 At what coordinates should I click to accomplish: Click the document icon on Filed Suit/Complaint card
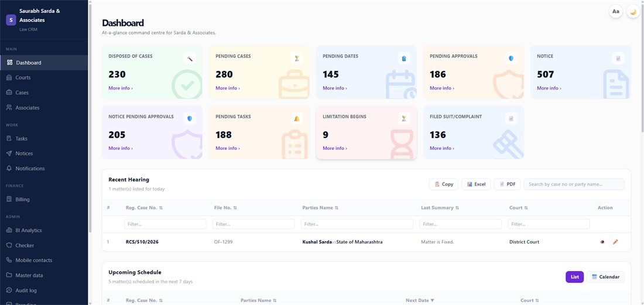(511, 119)
